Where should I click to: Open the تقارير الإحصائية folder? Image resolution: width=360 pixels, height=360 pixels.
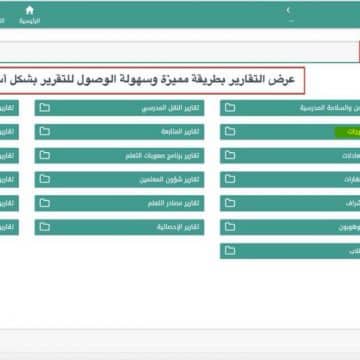[x=119, y=227]
